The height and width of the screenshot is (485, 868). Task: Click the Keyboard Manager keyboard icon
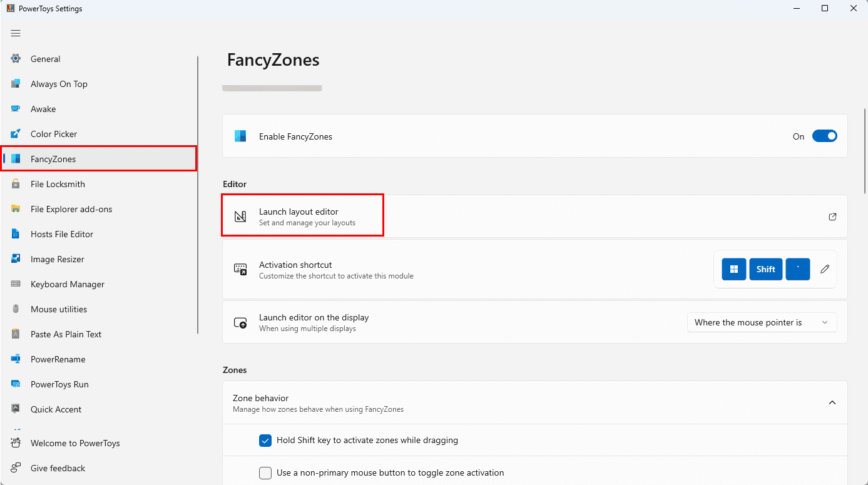(x=16, y=284)
